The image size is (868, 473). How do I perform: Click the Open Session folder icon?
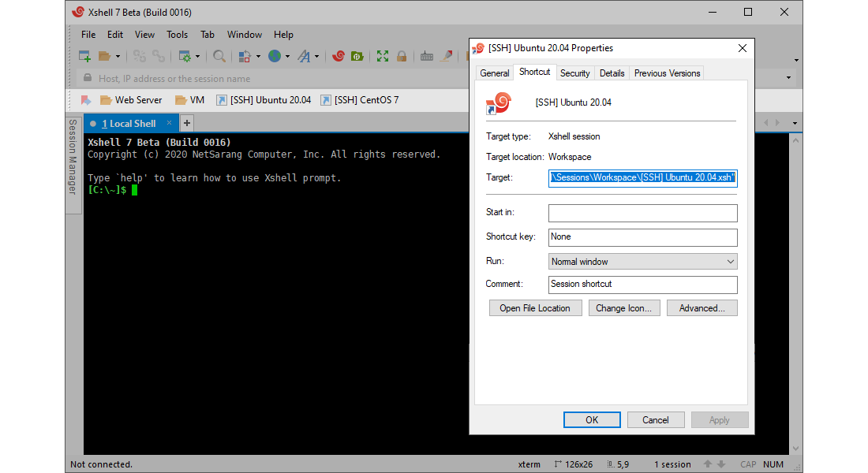105,56
